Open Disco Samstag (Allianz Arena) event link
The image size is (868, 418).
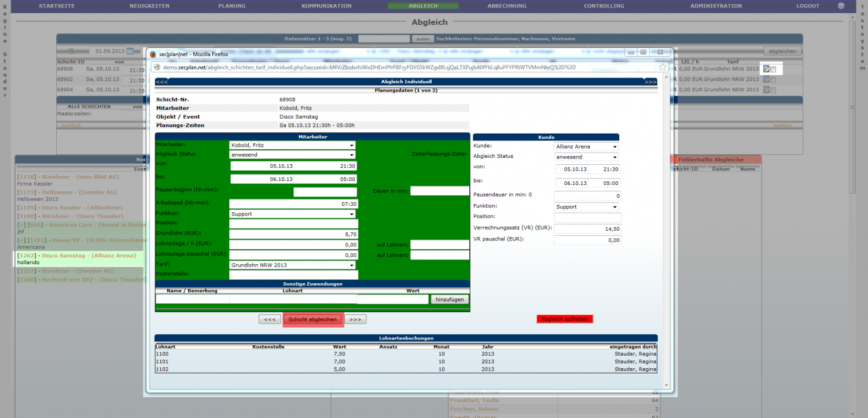pos(89,256)
